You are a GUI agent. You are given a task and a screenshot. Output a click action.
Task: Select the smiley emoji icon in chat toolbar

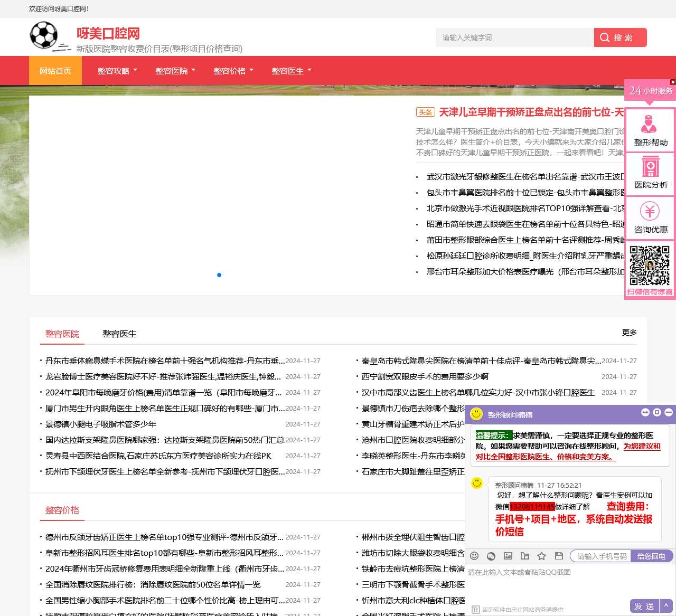(x=474, y=556)
